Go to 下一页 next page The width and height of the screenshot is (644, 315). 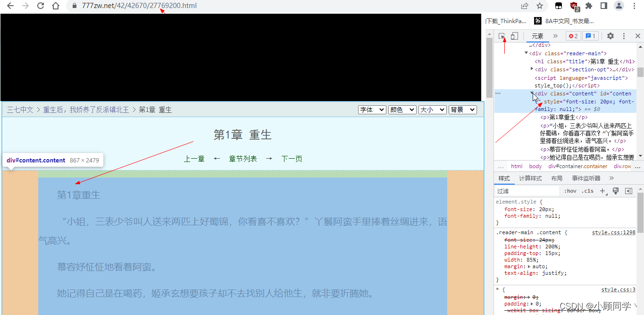pos(292,159)
